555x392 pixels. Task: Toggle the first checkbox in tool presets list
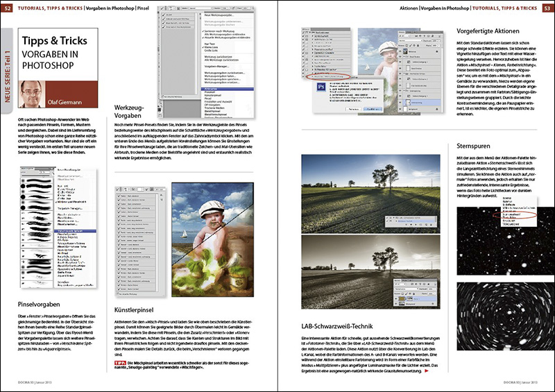162,15
